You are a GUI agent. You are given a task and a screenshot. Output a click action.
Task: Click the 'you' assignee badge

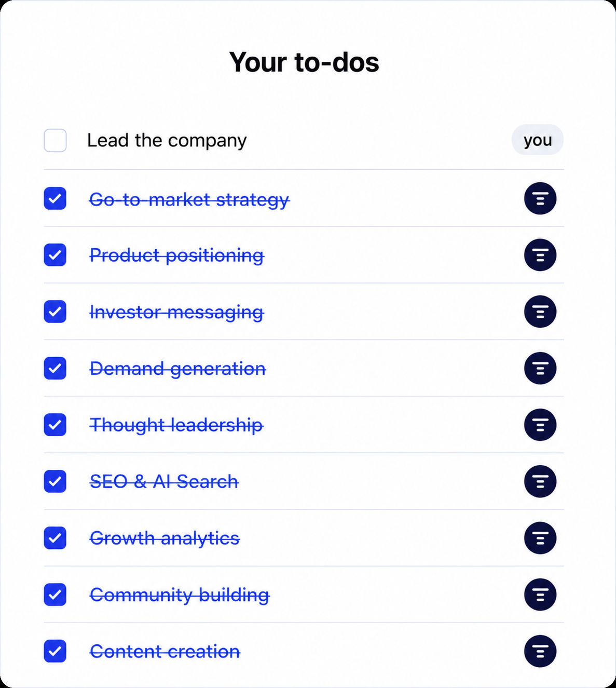(x=538, y=140)
